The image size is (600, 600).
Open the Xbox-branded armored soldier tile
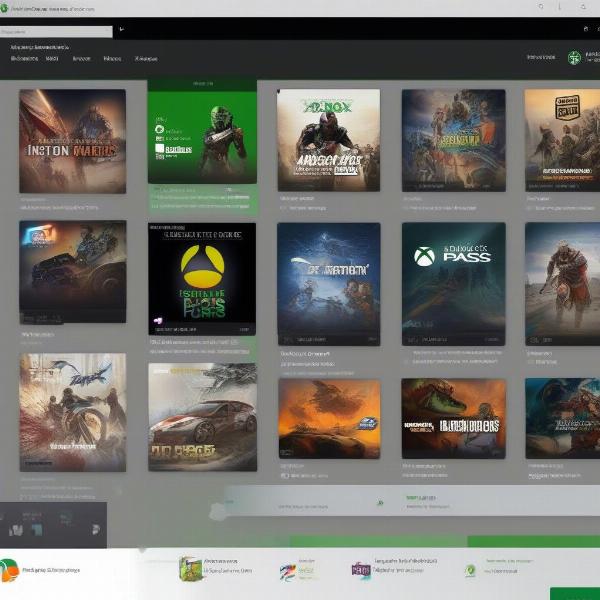pyautogui.click(x=329, y=140)
